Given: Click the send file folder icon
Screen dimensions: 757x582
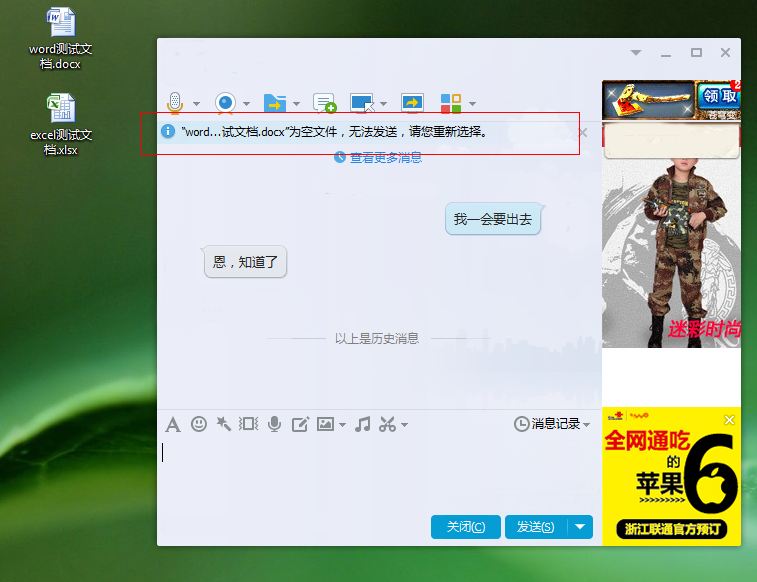Looking at the screenshot, I should click(275, 103).
